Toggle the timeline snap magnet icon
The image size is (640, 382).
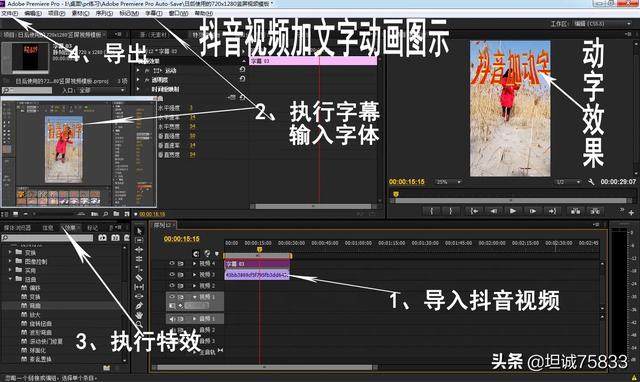196,253
